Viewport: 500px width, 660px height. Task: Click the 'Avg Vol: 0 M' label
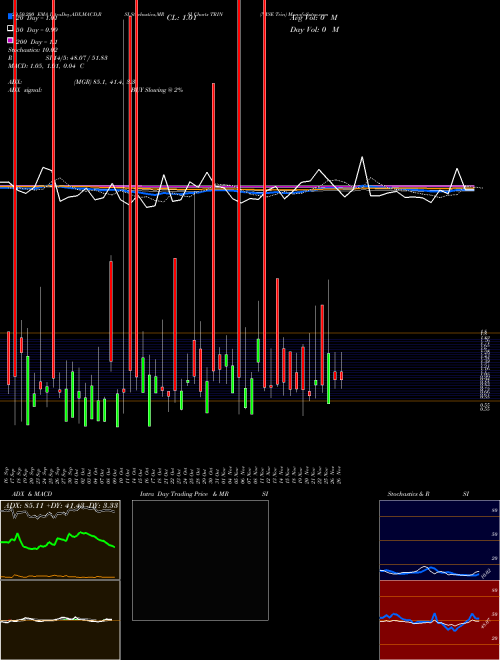[314, 18]
